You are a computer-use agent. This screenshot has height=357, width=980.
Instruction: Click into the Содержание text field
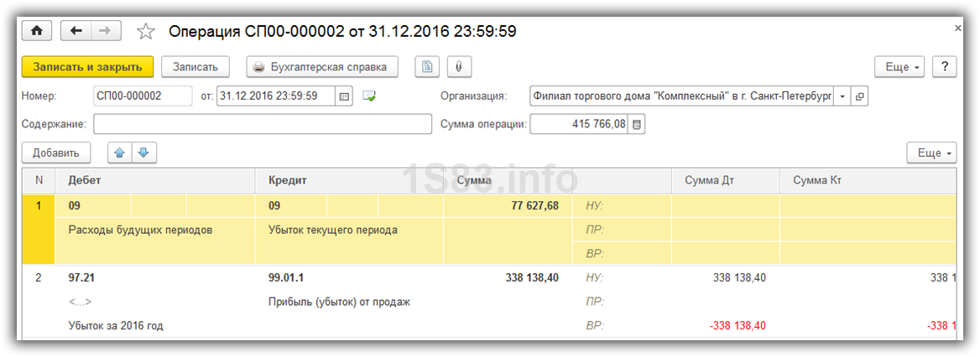(x=262, y=125)
